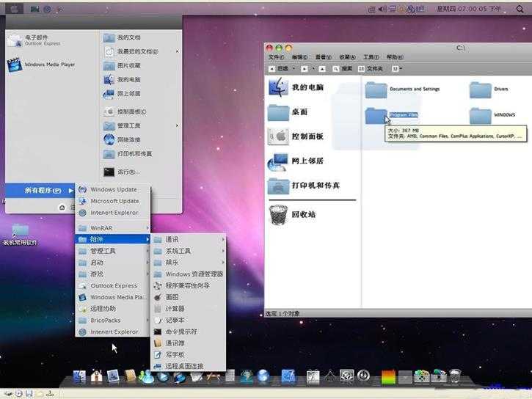The height and width of the screenshot is (399, 532).
Task: Open 命令提示符 command prompt
Action: pyautogui.click(x=189, y=332)
